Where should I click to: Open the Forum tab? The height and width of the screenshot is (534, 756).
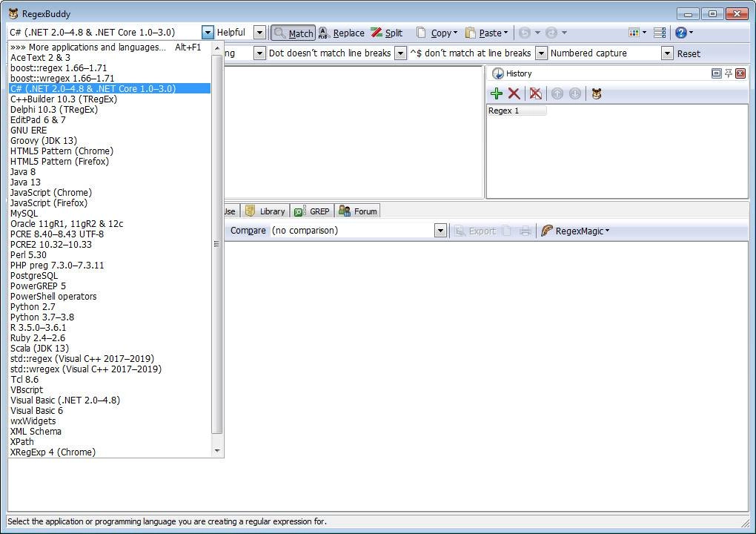(x=358, y=211)
